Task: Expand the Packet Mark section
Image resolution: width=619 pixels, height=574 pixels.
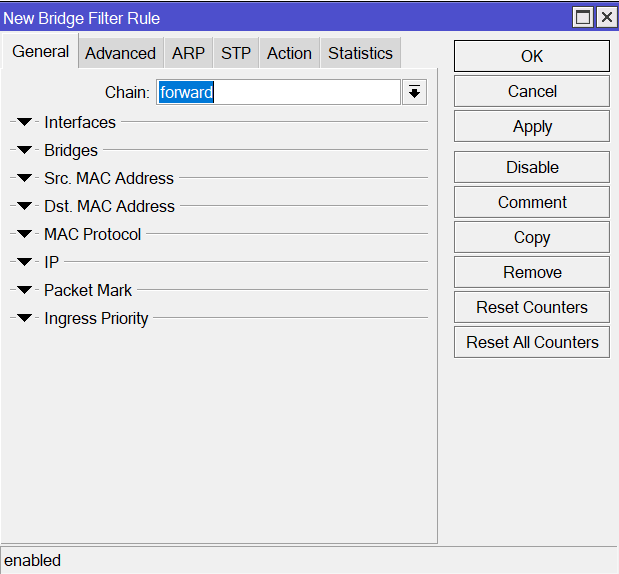Action: [x=24, y=290]
